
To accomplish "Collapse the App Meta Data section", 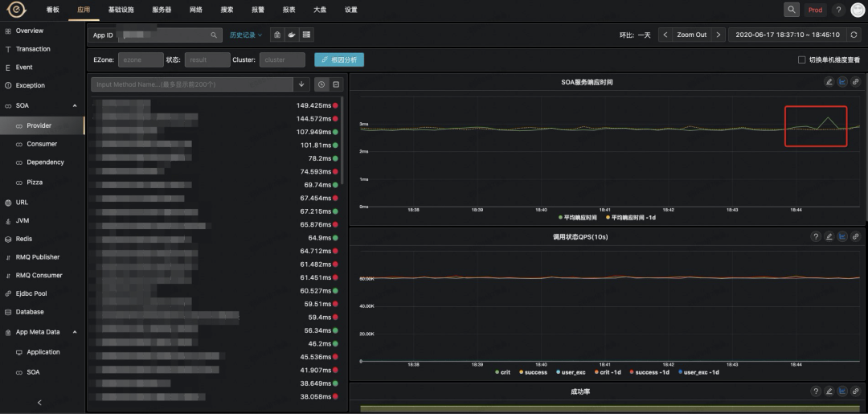I will (x=75, y=332).
